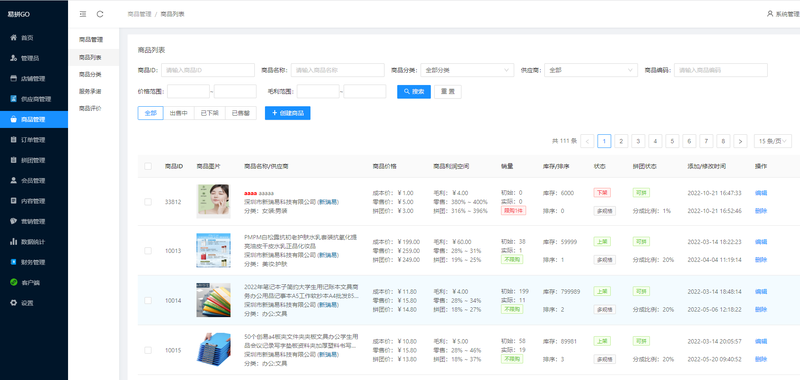The image size is (800, 380).
Task: Check the row checkbox for product 10014
Action: [x=148, y=300]
